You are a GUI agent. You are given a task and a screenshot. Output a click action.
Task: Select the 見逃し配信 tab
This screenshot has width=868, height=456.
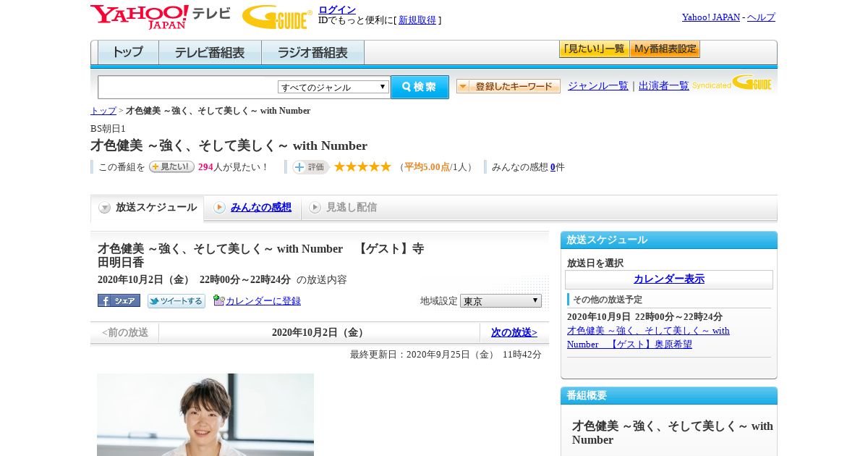[352, 208]
